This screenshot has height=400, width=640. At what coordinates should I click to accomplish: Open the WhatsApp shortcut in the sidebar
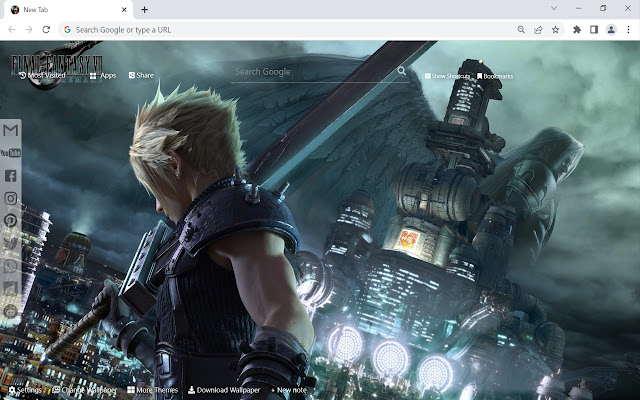pos(11,266)
